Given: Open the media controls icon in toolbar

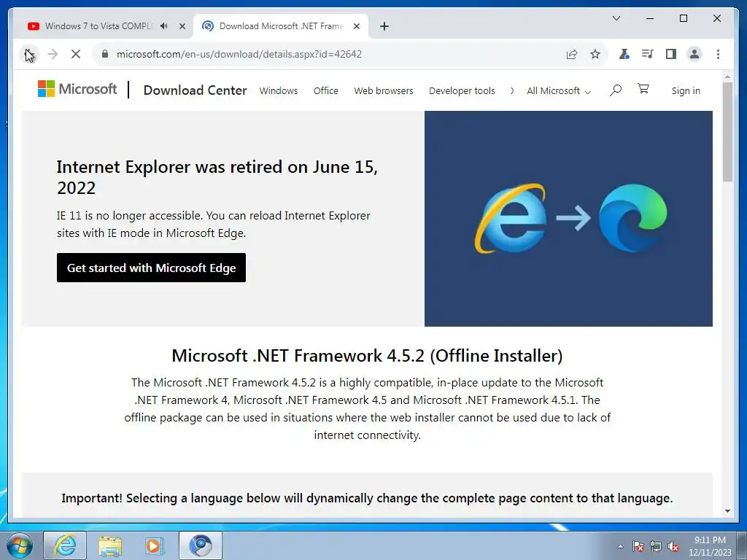Looking at the screenshot, I should point(647,54).
